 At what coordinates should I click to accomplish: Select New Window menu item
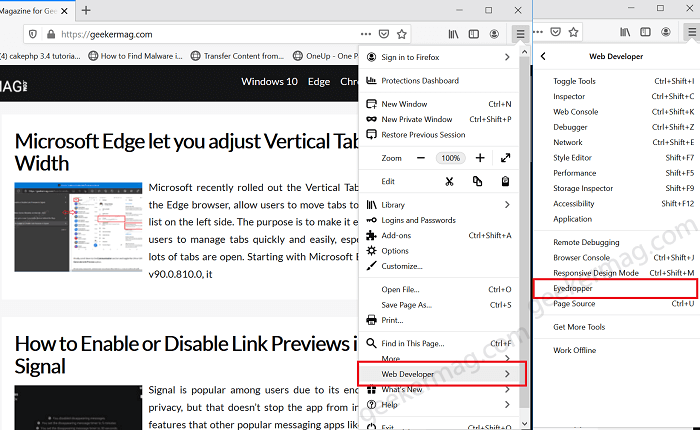439,104
